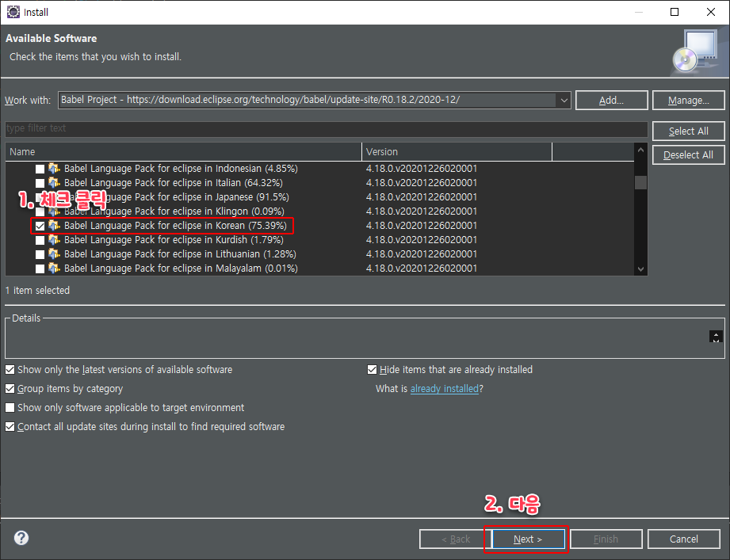This screenshot has height=560, width=730.
Task: Check the Malayalam language pack checkbox
Action: [x=40, y=269]
